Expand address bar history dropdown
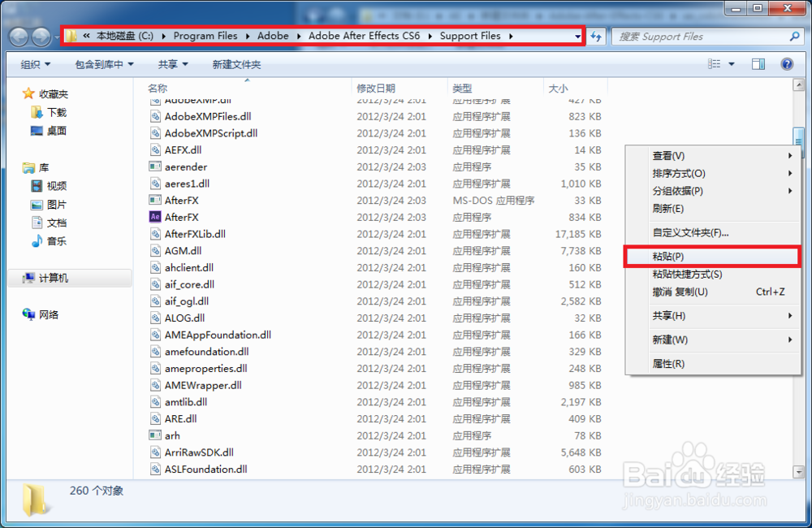812x528 pixels. (x=577, y=37)
